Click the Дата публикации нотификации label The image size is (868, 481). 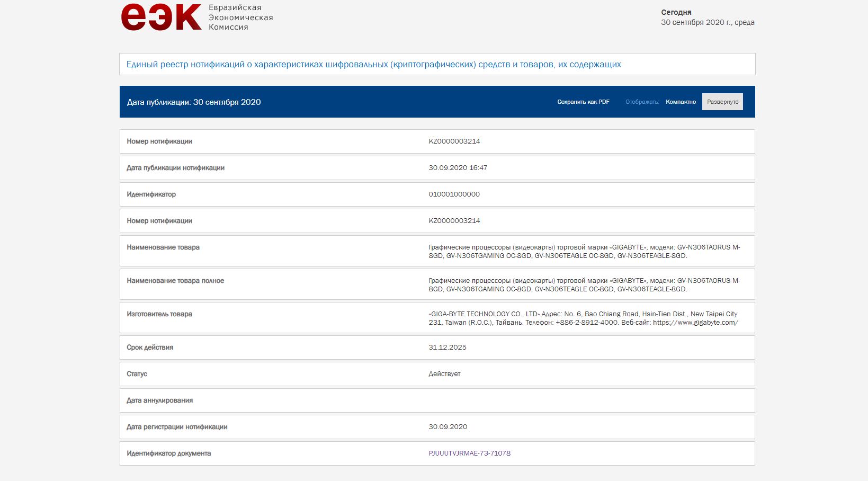pyautogui.click(x=175, y=168)
